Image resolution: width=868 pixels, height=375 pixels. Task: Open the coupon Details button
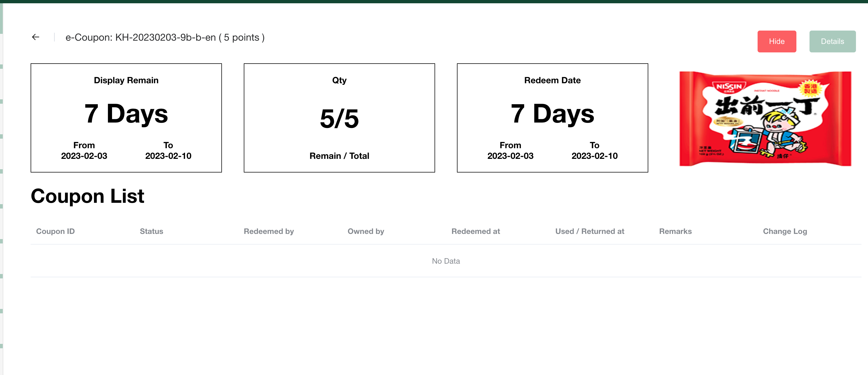click(x=832, y=41)
